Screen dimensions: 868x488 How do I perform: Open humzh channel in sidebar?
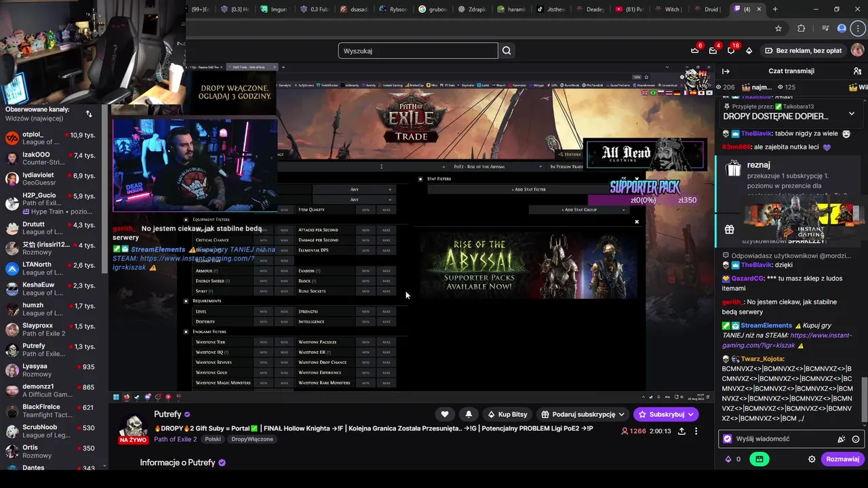tap(52, 309)
